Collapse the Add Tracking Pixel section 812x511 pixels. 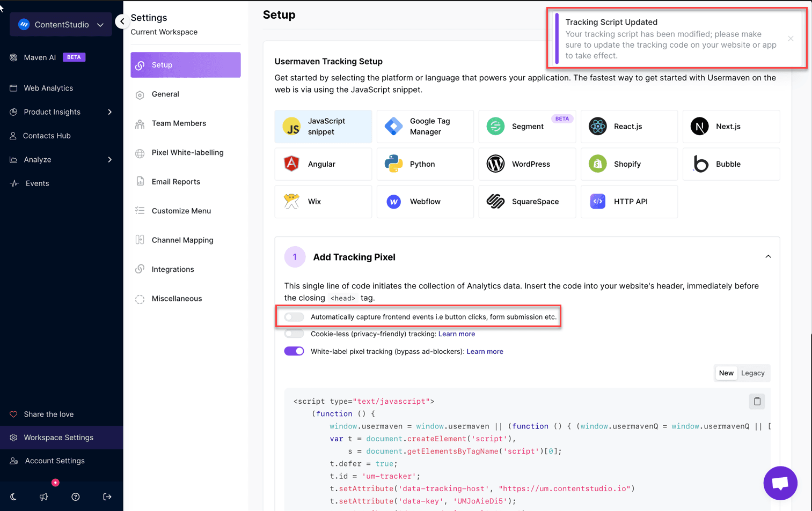coord(768,257)
